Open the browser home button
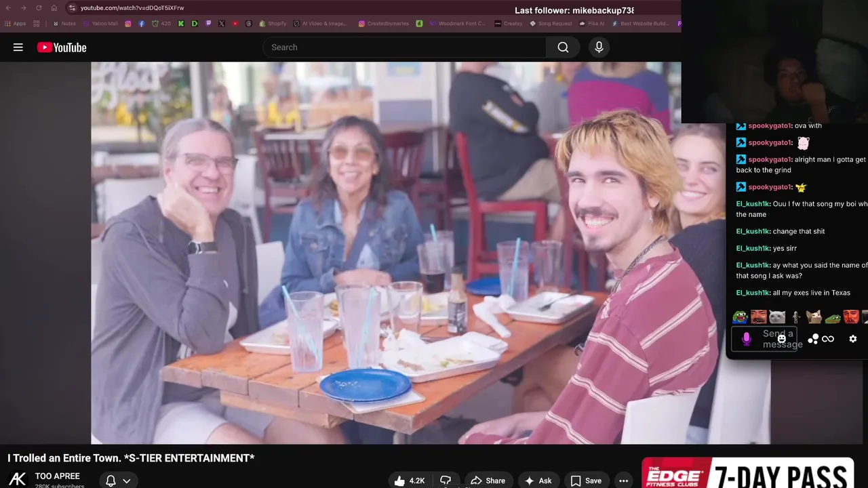This screenshot has height=488, width=868. pos(54,8)
